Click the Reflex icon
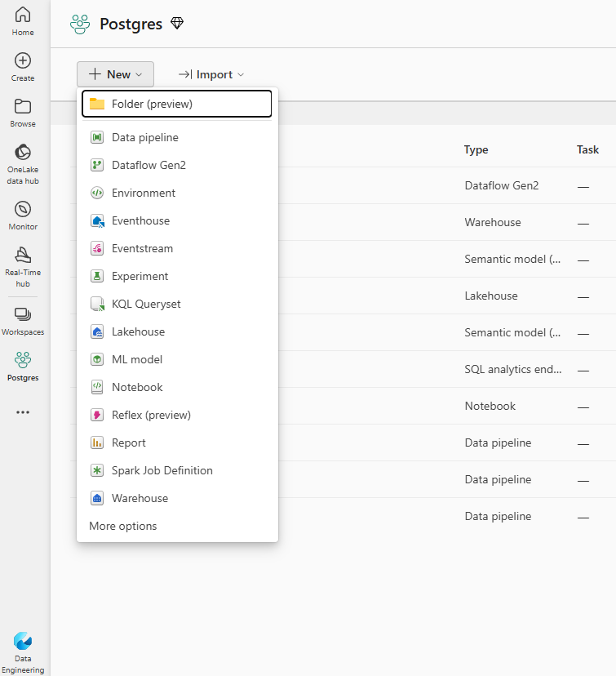The height and width of the screenshot is (676, 616). [x=97, y=415]
